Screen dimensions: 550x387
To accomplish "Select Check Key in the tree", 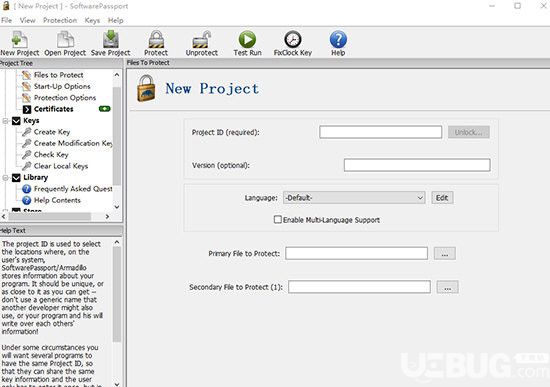I will 51,155.
